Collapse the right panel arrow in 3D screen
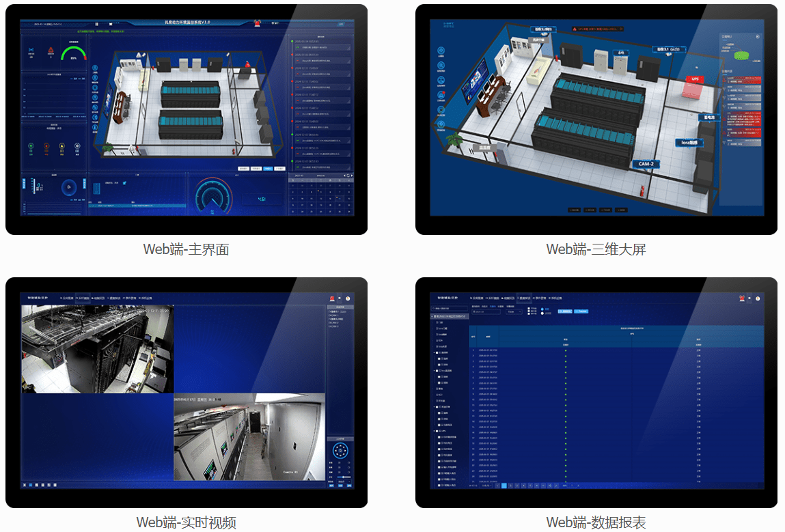Image resolution: width=785 pixels, height=532 pixels. 757,36
